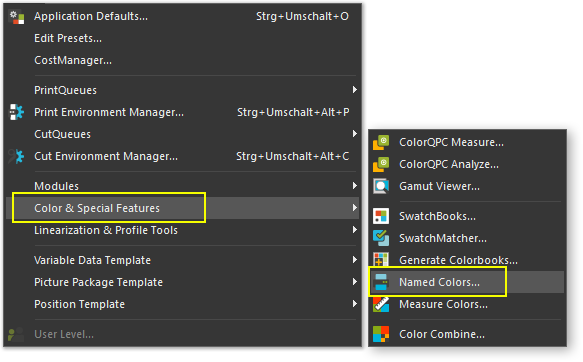The width and height of the screenshot is (583, 362).
Task: Click the SwatchMatcher checkmark icon
Action: click(381, 238)
